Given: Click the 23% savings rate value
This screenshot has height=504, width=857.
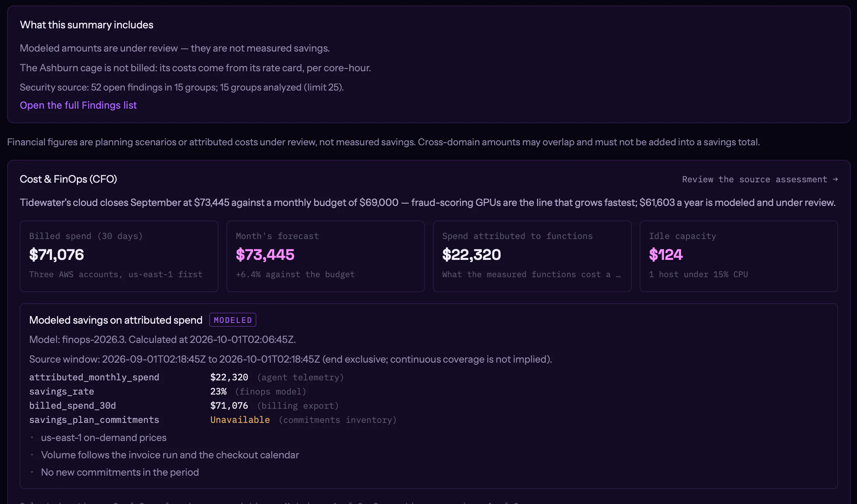Looking at the screenshot, I should click(x=218, y=391).
